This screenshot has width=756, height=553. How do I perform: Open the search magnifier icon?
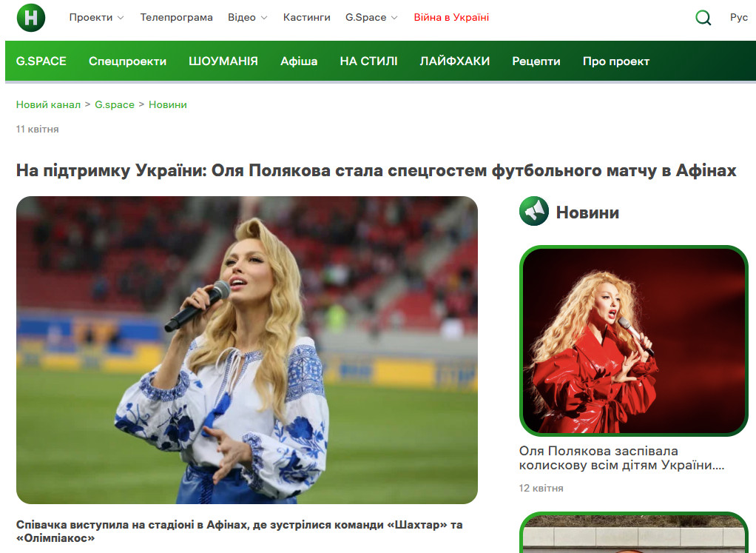click(x=703, y=18)
